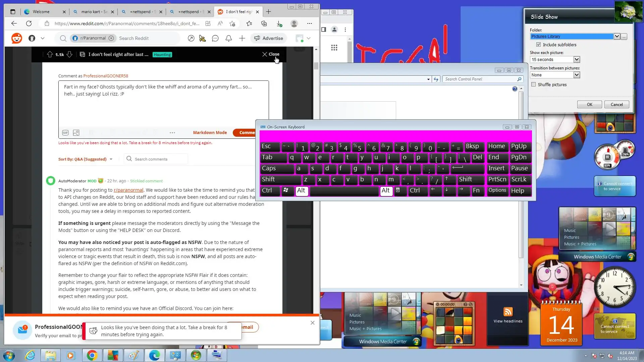The height and width of the screenshot is (362, 644).
Task: Uncheck Include subfolders checkbox
Action: pyautogui.click(x=538, y=45)
